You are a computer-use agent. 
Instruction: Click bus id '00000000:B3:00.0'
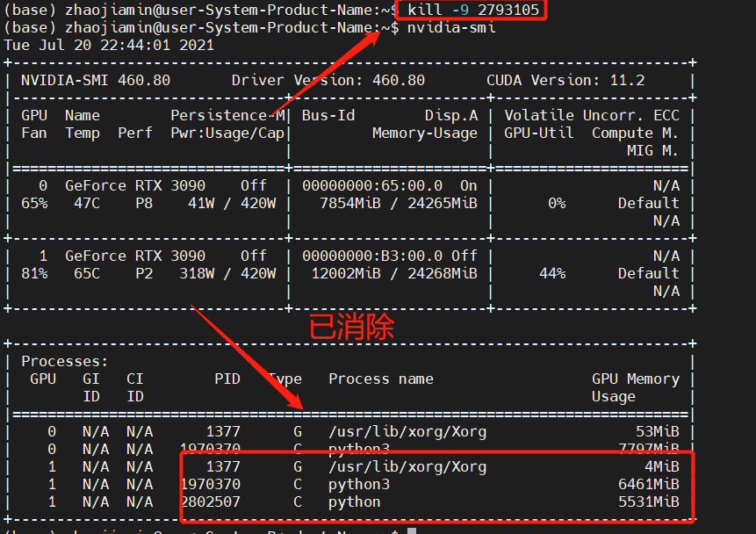point(372,256)
